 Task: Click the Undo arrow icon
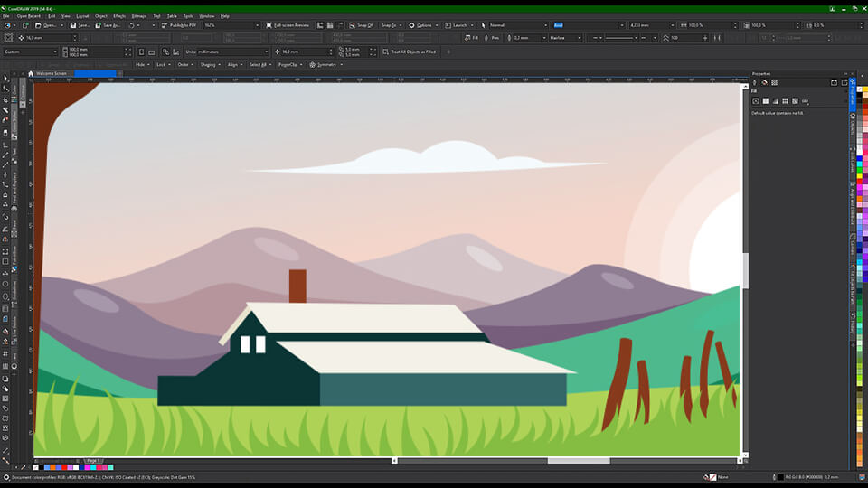coord(132,25)
